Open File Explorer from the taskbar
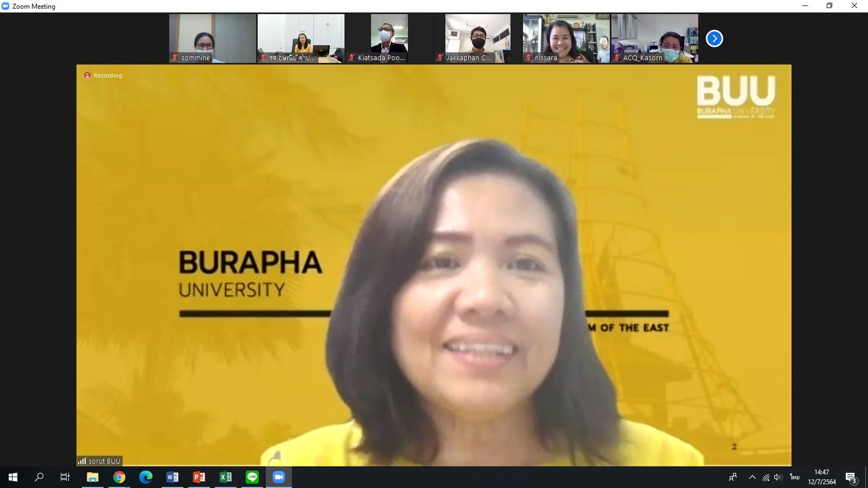Image resolution: width=868 pixels, height=488 pixels. click(x=93, y=477)
